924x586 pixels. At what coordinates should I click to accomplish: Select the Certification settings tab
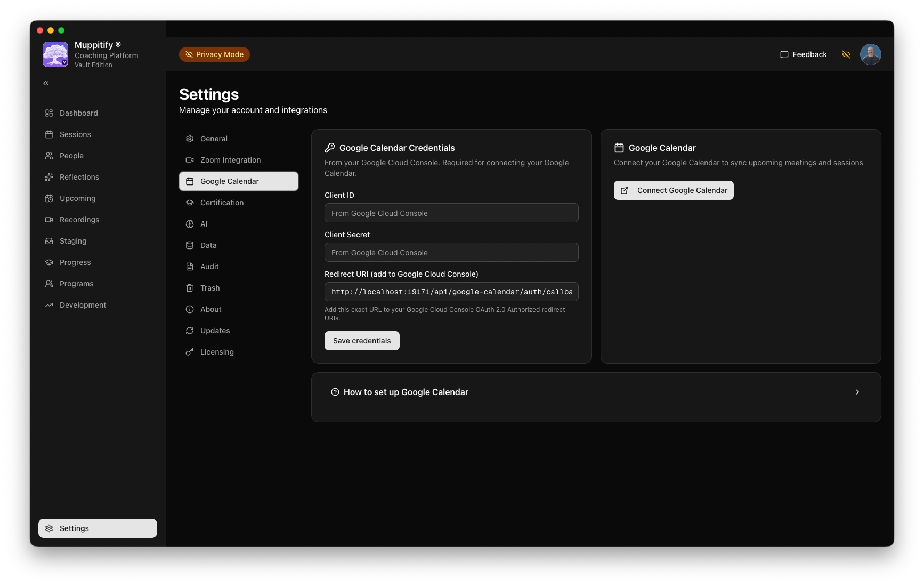[x=222, y=203]
